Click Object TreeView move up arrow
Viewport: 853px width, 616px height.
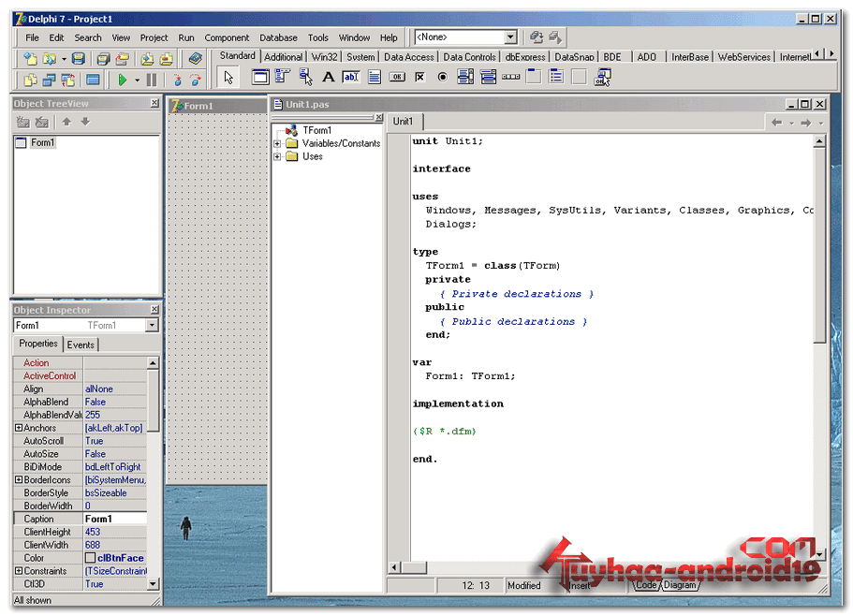pyautogui.click(x=66, y=122)
